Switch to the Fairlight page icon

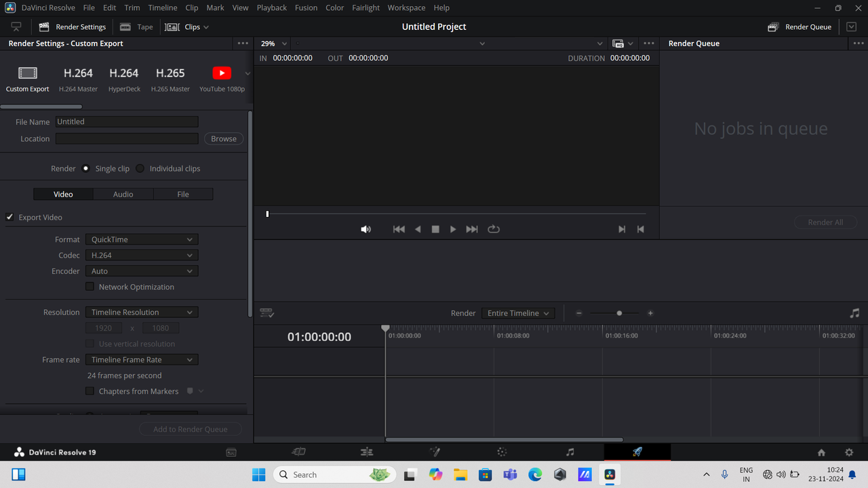pos(570,452)
